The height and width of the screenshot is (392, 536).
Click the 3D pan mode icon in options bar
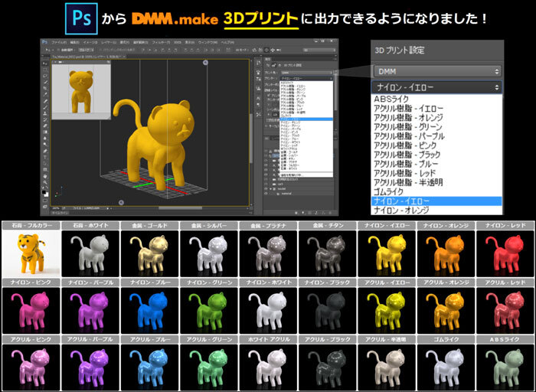[266, 50]
